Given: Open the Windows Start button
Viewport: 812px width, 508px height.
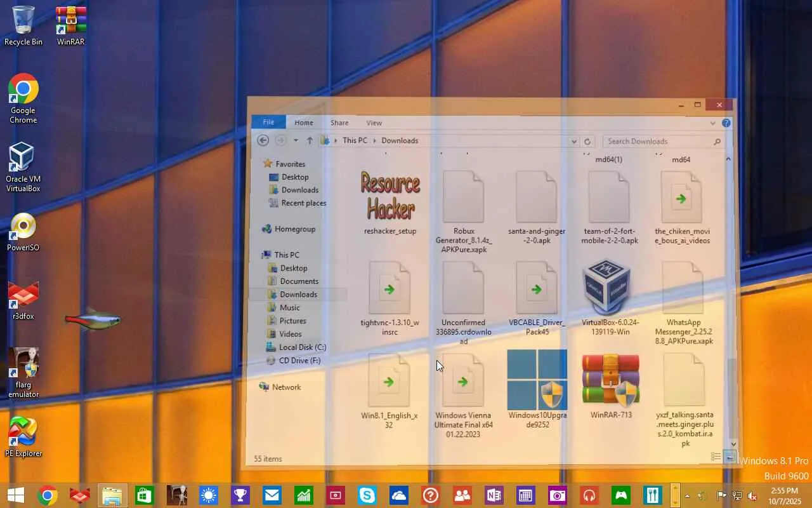Looking at the screenshot, I should (x=15, y=495).
